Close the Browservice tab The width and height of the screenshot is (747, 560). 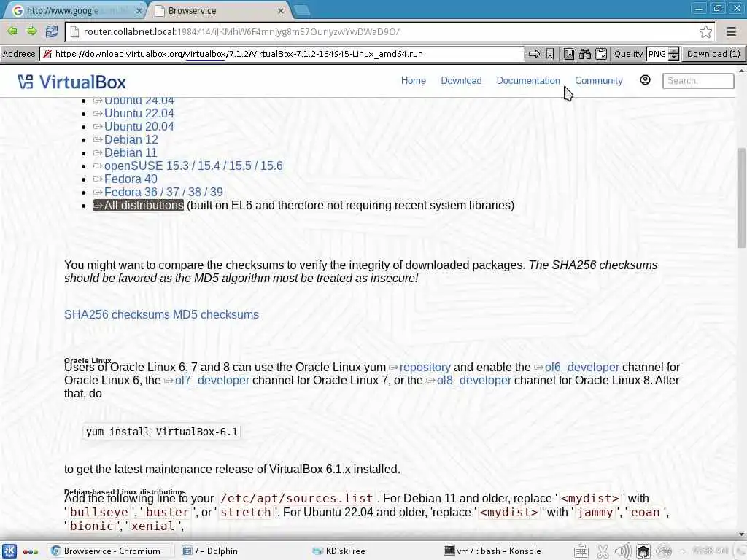tap(281, 10)
